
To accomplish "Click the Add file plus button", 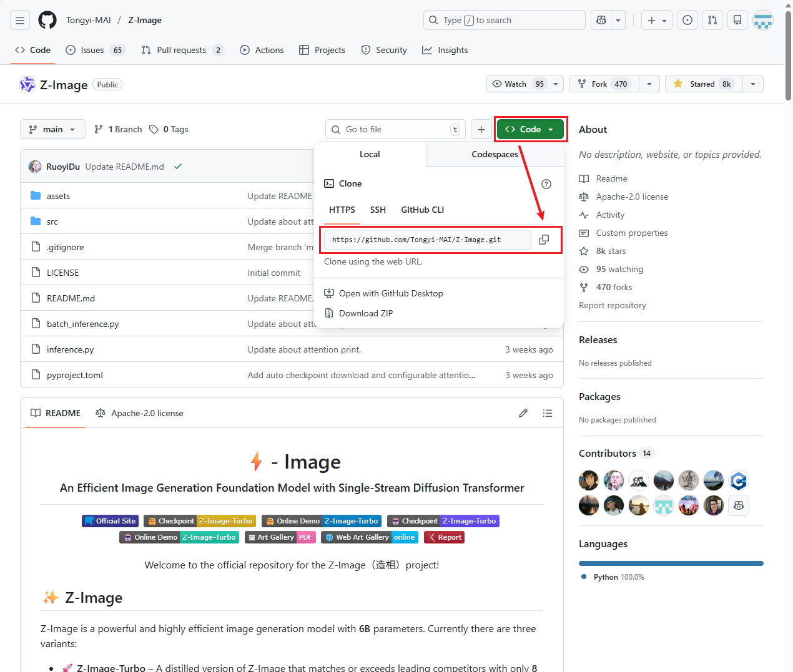I will (481, 129).
